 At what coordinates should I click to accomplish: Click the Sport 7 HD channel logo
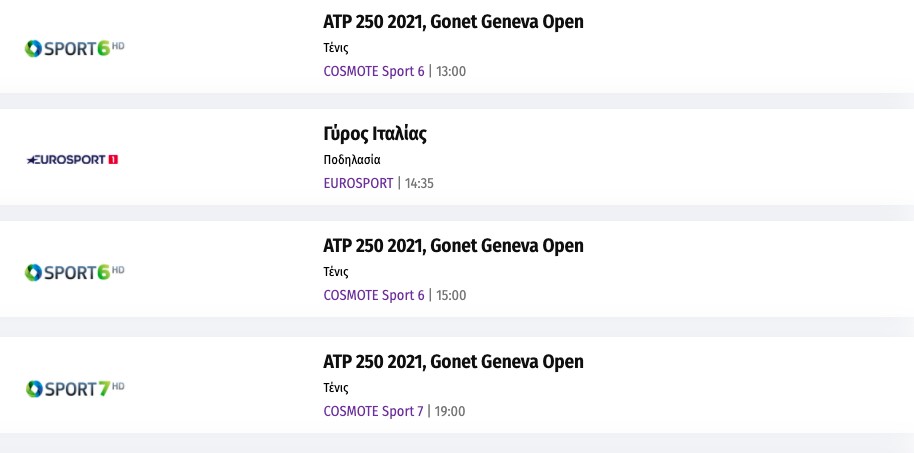tap(75, 387)
